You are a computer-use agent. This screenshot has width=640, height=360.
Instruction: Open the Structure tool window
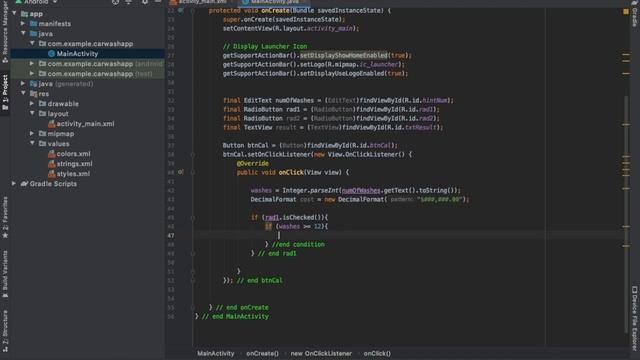tap(5, 331)
